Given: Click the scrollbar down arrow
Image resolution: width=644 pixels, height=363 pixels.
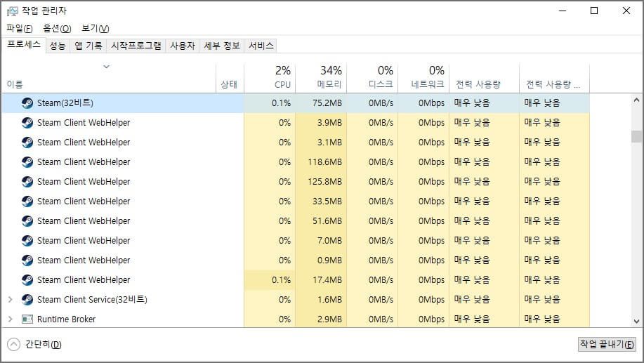Looking at the screenshot, I should (636, 322).
